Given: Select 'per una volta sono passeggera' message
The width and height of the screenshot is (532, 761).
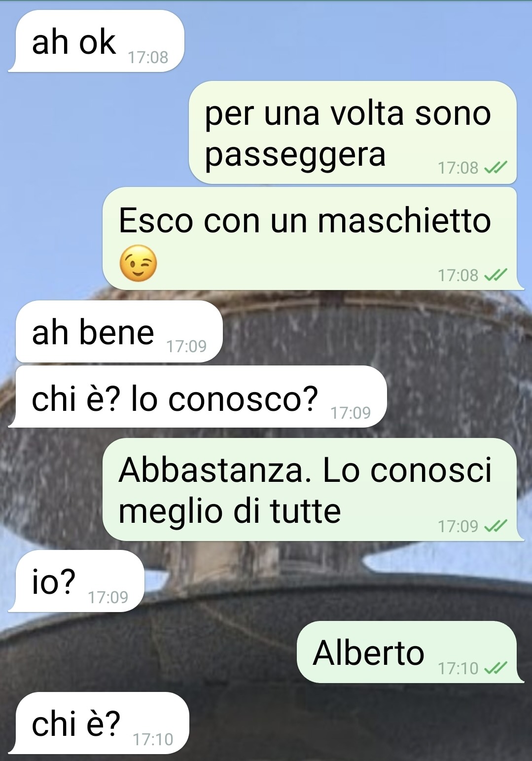Looking at the screenshot, I should [353, 132].
